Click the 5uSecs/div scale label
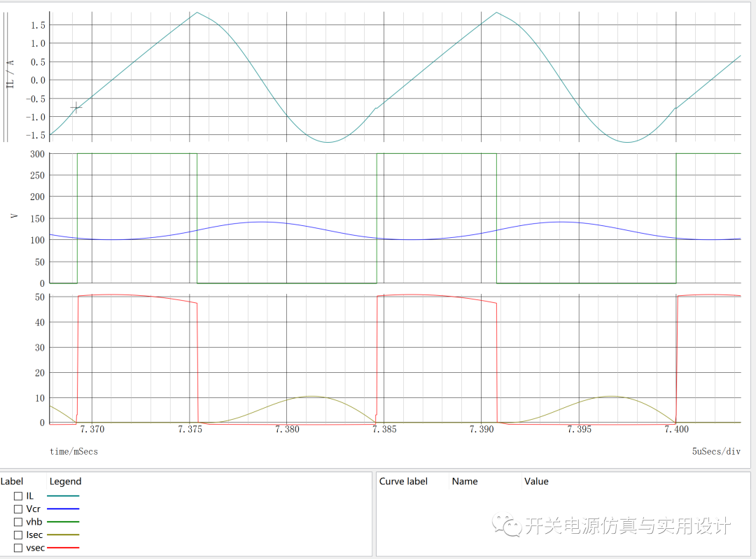 [x=716, y=451]
